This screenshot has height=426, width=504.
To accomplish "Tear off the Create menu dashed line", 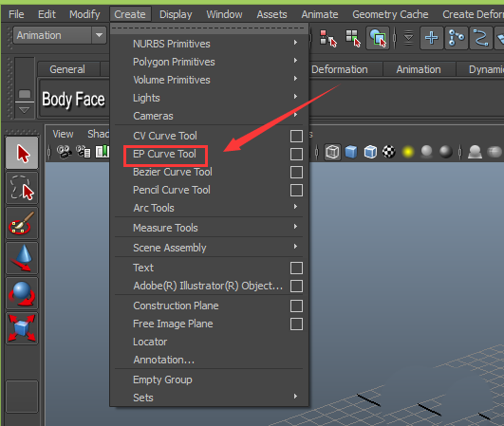I will pos(209,28).
